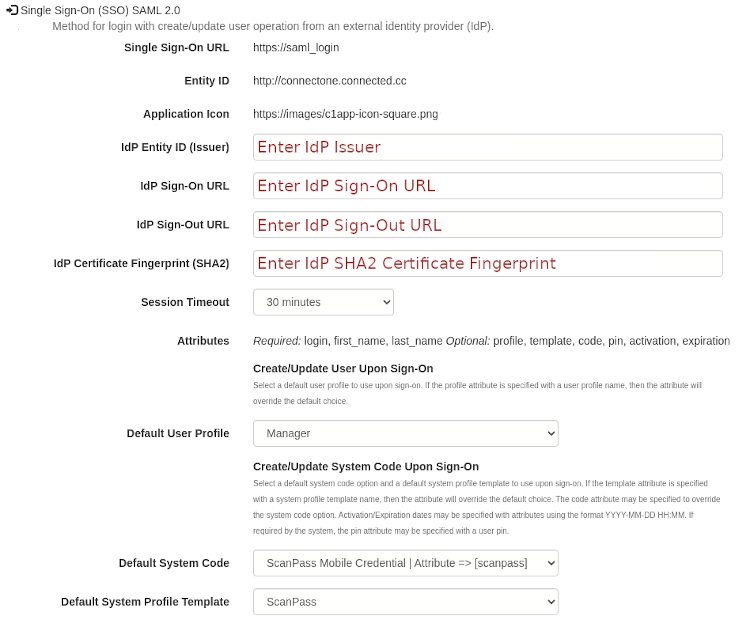750x631 pixels.
Task: Click the Entity ID value http://connectone.connected.cc
Action: 329,80
